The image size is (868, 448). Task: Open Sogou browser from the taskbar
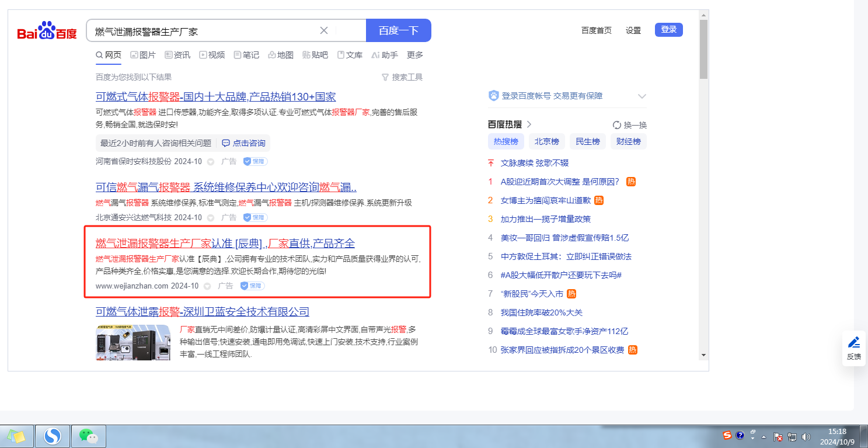click(x=53, y=436)
